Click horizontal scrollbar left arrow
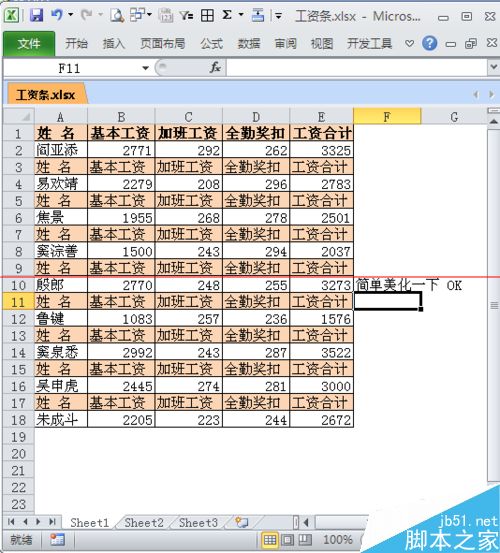Screen dimensions: 500x553 point(306,522)
